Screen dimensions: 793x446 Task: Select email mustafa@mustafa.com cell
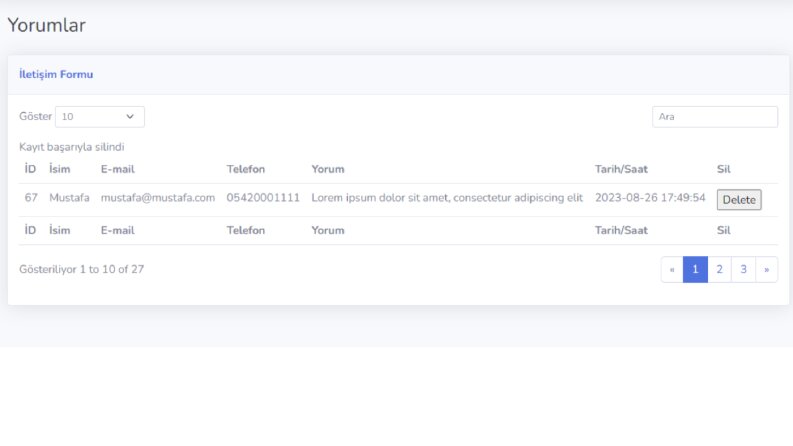[158, 198]
